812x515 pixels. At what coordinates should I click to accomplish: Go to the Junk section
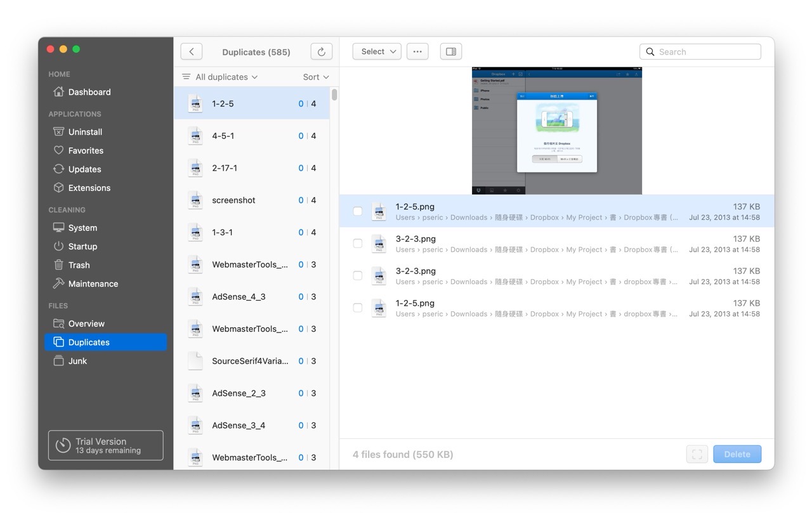tap(105, 361)
